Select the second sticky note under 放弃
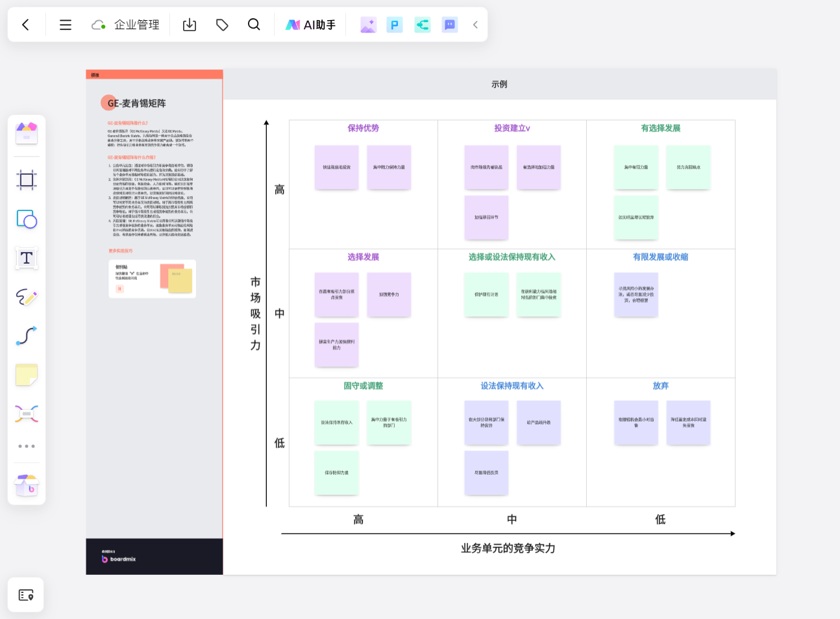 (689, 423)
